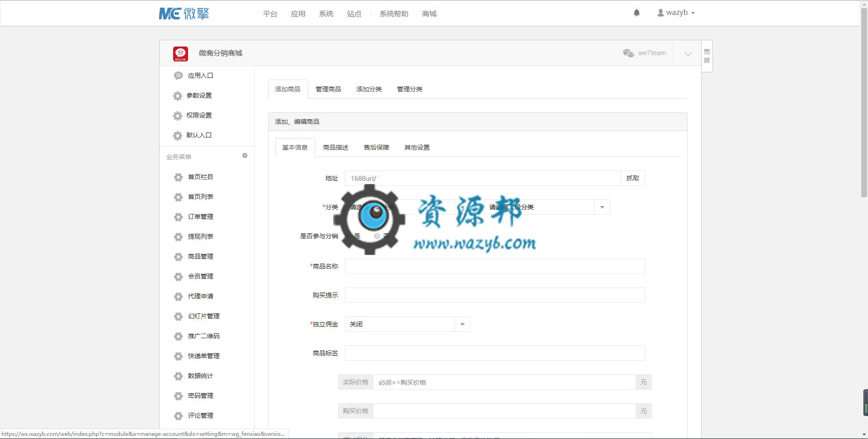Select the 其他设置 sub-tab
Image resolution: width=868 pixels, height=439 pixels.
(417, 147)
